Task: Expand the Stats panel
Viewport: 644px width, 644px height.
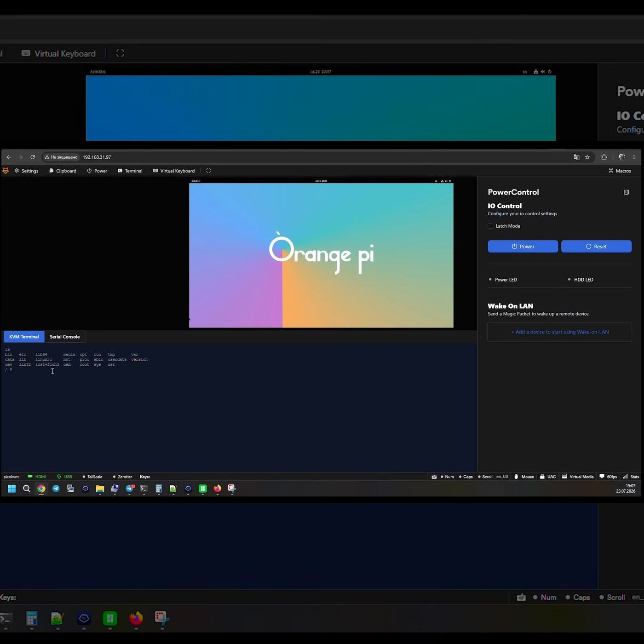Action: point(631,477)
